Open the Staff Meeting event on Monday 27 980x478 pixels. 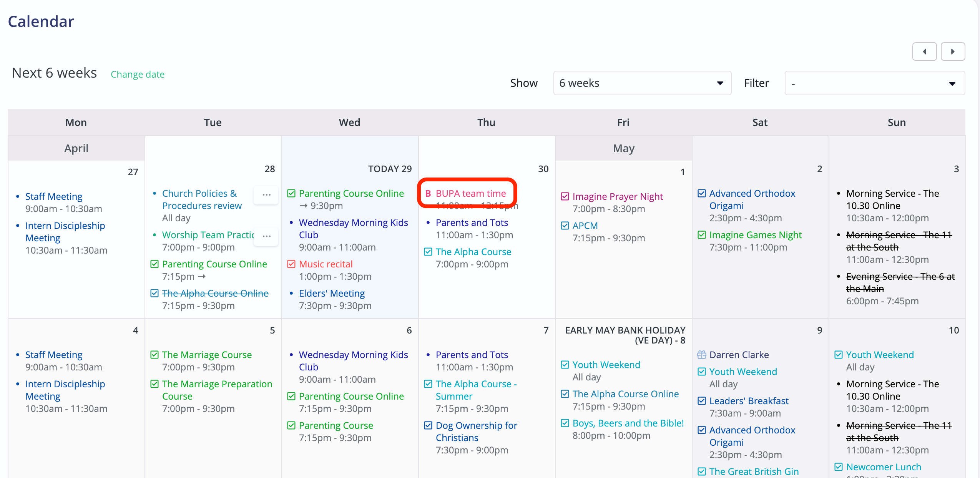tap(54, 196)
